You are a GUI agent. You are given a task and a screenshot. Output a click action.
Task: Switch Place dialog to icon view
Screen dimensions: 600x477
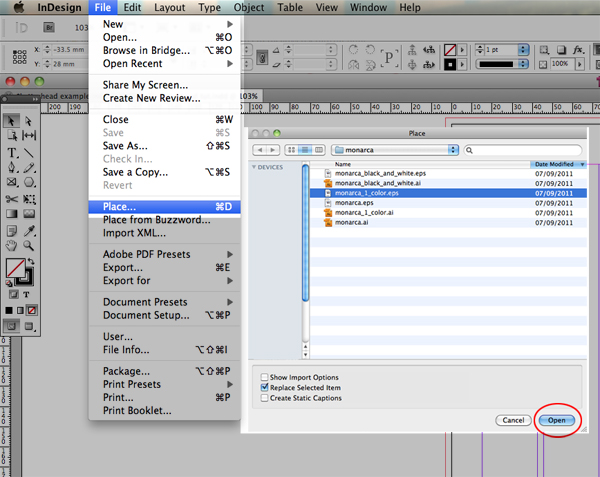[292, 150]
